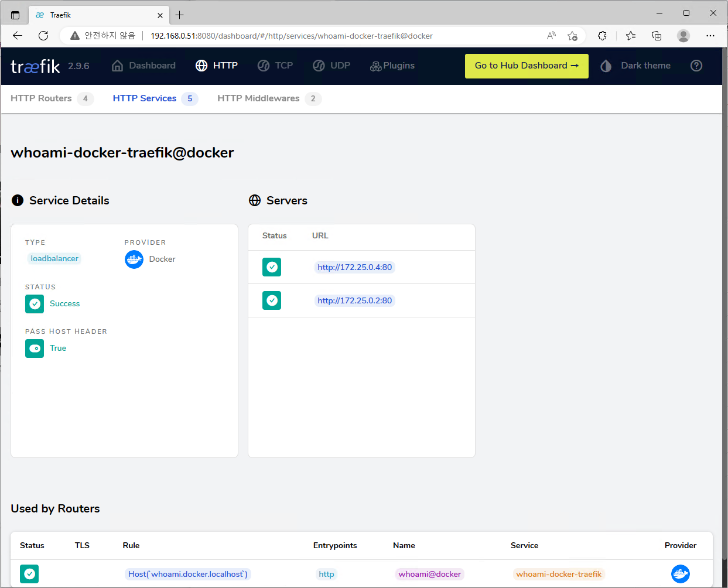Click the Traefik version 2.9.6 text
Viewport: 728px width, 588px height.
click(x=78, y=66)
